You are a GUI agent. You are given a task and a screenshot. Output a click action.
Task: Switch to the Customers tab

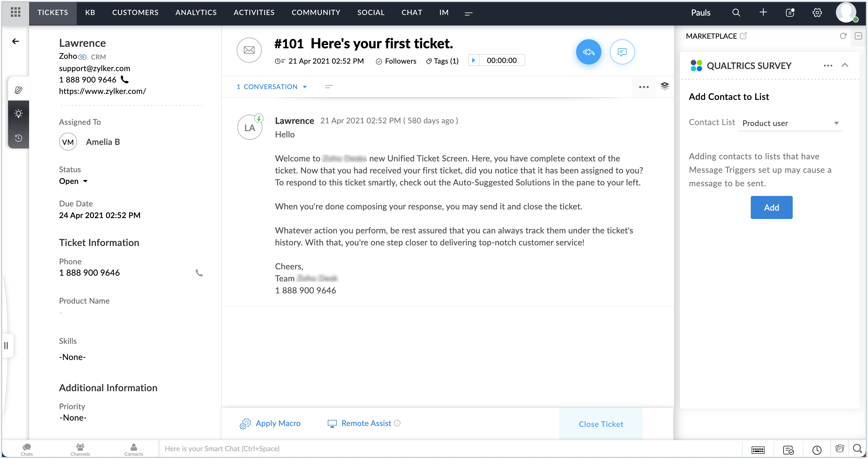point(135,13)
